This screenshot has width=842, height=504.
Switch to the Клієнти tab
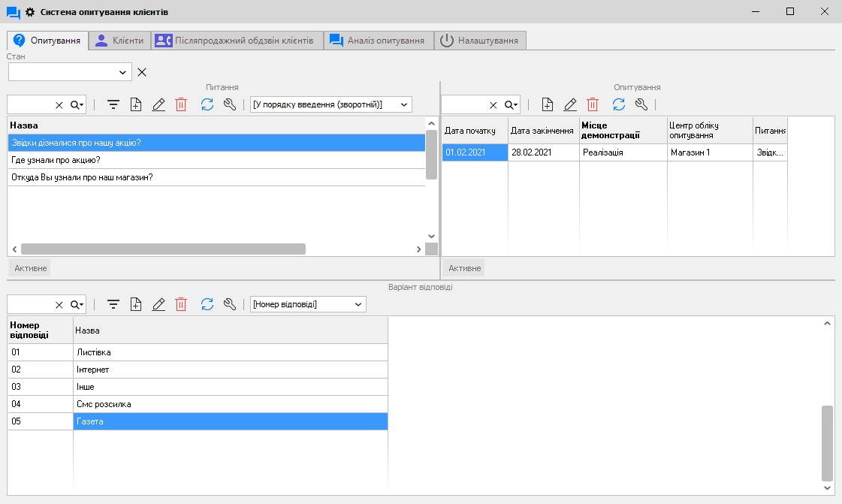(119, 41)
